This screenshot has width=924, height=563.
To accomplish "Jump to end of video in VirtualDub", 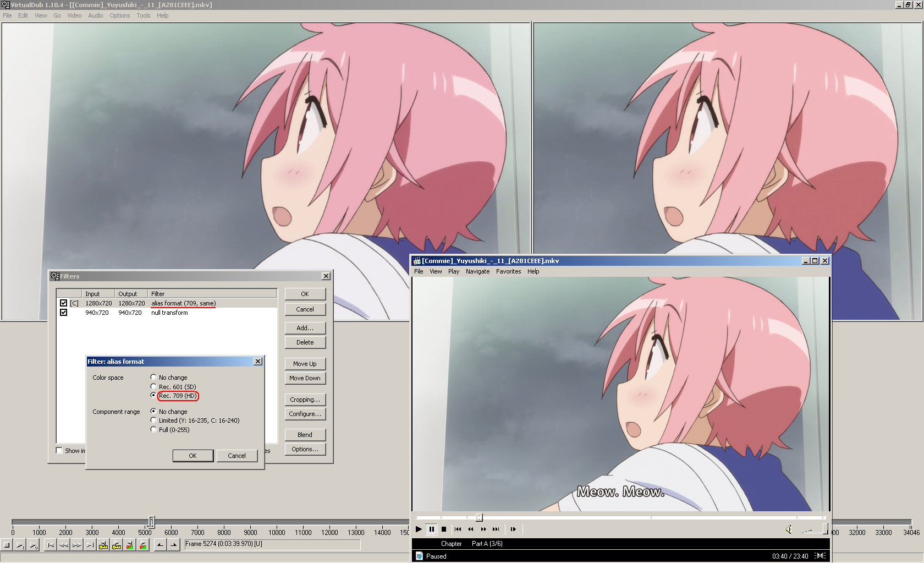I will (x=90, y=545).
